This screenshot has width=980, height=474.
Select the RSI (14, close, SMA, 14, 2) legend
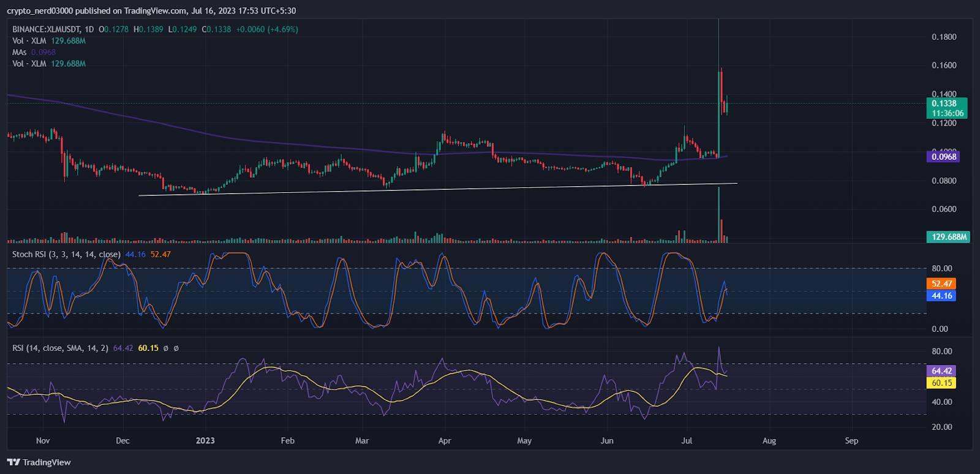60,348
